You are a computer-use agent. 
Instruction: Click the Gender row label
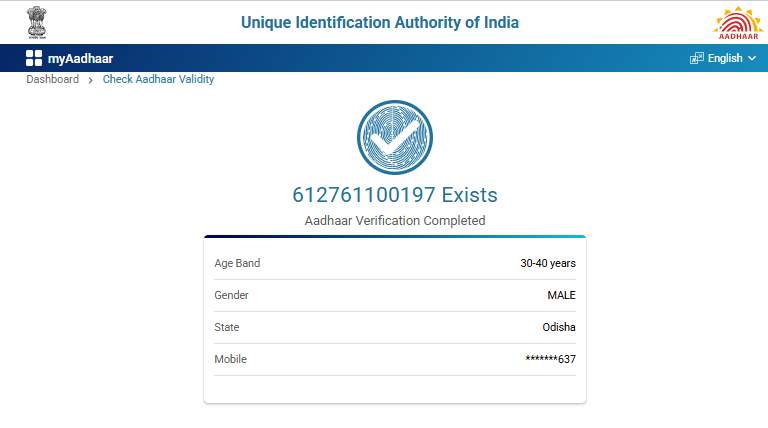231,295
